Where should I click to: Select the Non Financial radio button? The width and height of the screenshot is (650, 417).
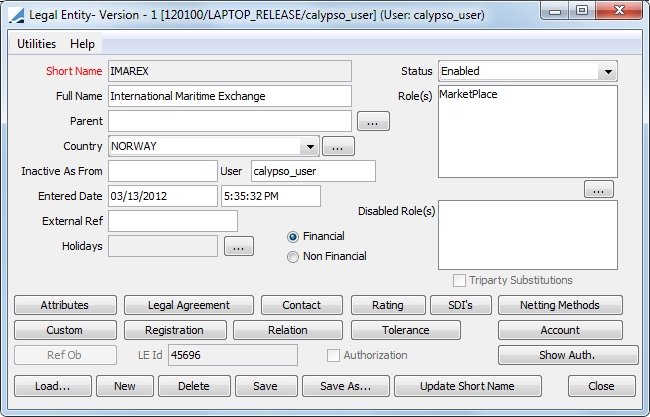coord(293,257)
